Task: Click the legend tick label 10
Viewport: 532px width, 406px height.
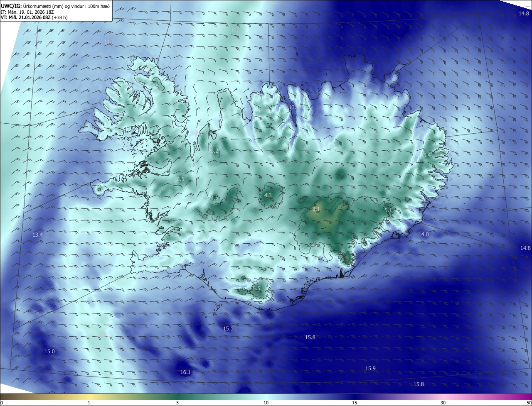Action: coord(266,403)
